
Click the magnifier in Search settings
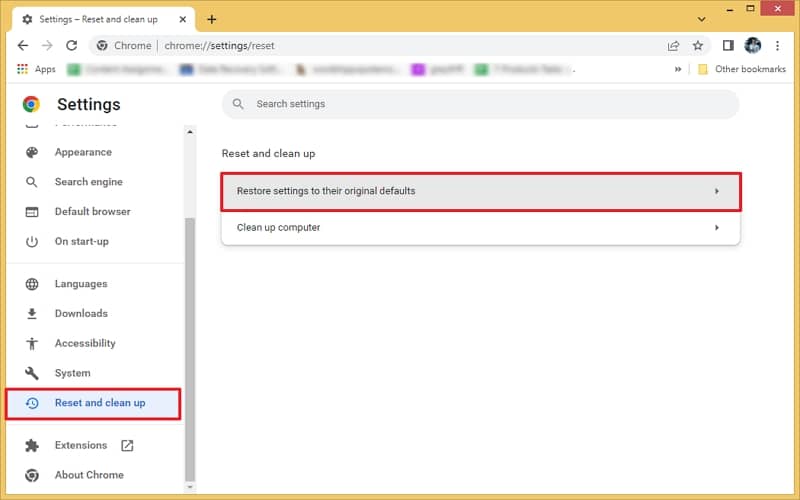pyautogui.click(x=238, y=104)
